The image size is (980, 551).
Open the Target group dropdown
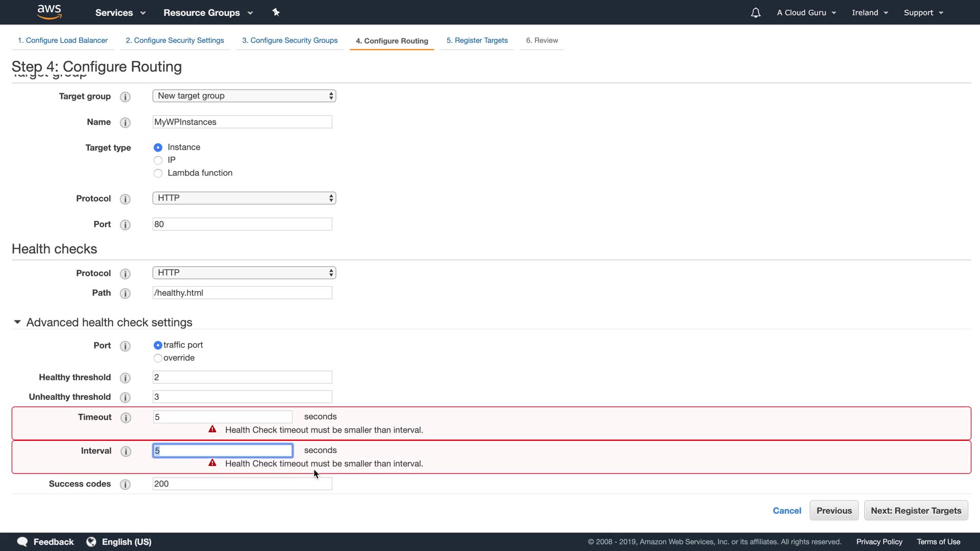(x=244, y=96)
